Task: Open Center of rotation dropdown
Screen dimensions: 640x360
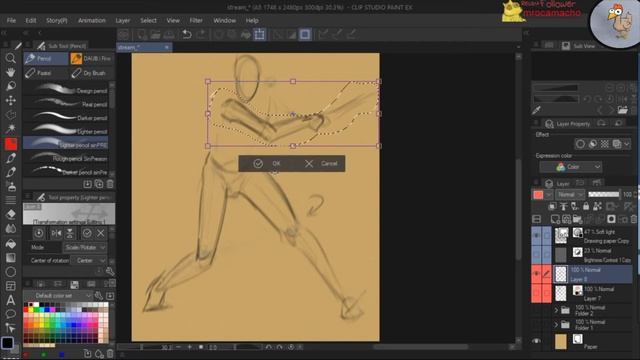Action: pyautogui.click(x=89, y=260)
